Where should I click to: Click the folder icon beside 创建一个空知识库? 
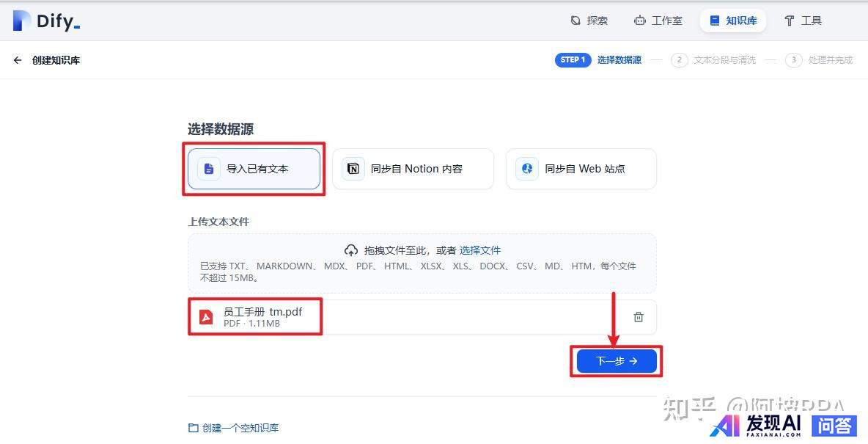pos(194,428)
